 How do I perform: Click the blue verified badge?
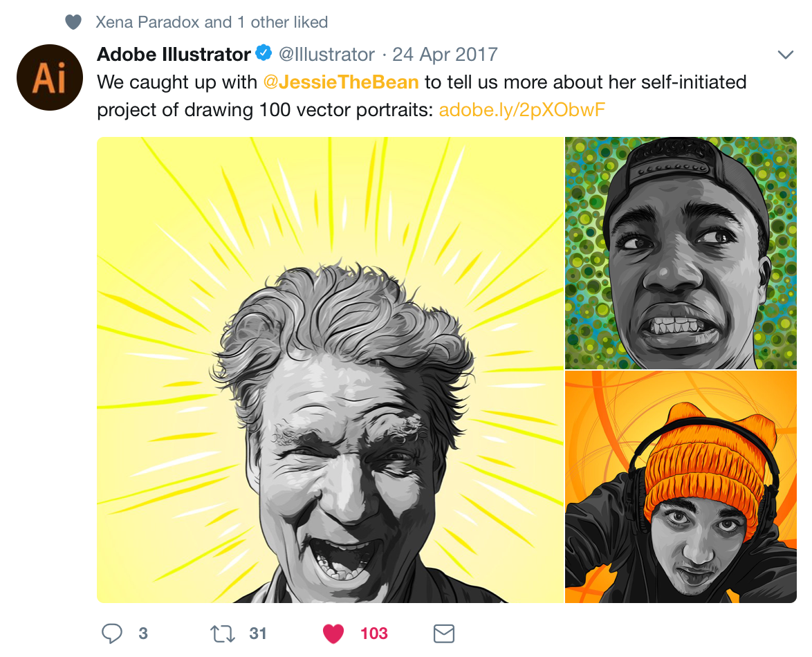pos(264,53)
